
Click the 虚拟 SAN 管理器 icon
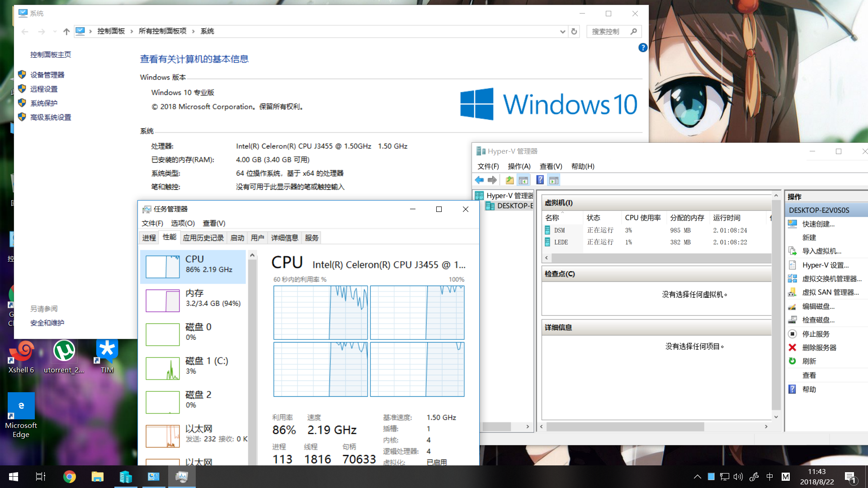[x=793, y=292]
